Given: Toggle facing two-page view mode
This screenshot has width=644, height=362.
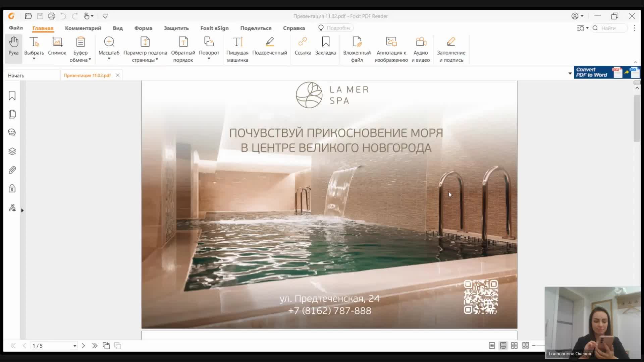Looking at the screenshot, I should point(514,346).
